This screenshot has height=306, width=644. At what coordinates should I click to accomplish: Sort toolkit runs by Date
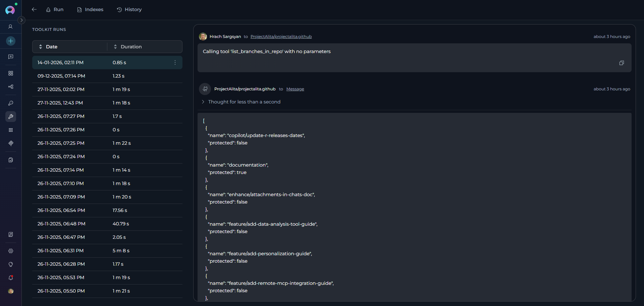(51, 47)
